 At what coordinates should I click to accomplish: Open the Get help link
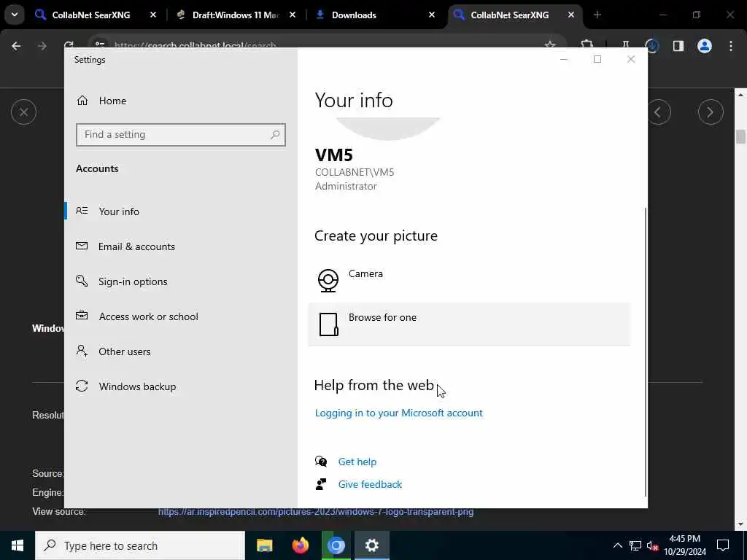357,462
